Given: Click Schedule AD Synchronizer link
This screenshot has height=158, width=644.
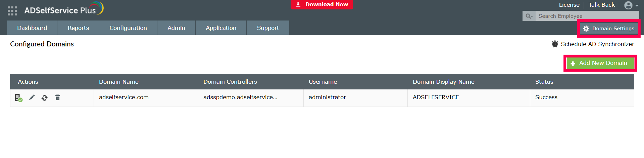Looking at the screenshot, I should point(593,44).
